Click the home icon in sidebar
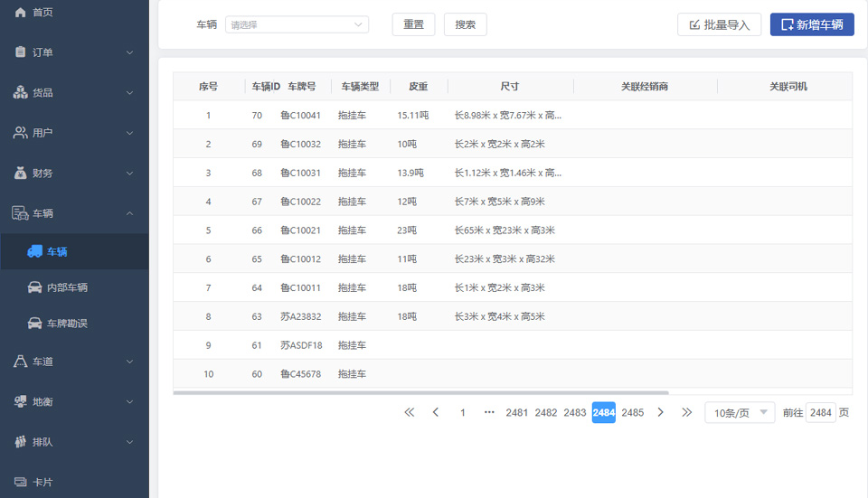868x498 pixels. coord(21,12)
